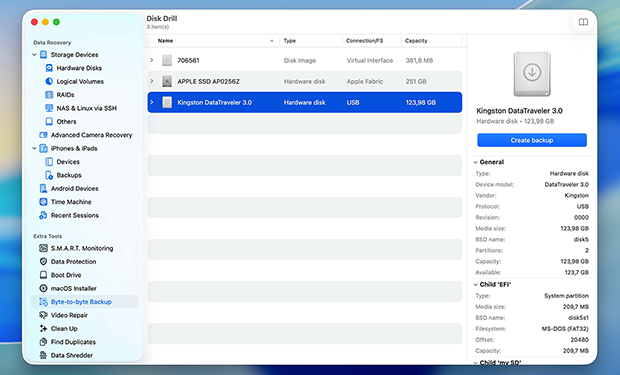Sort by Type column header

pyautogui.click(x=289, y=41)
